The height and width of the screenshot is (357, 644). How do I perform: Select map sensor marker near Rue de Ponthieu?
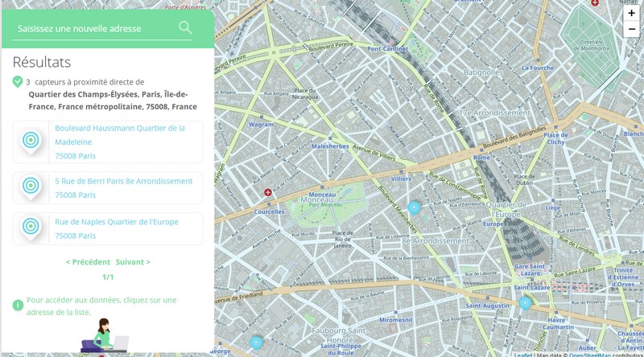pyautogui.click(x=256, y=343)
